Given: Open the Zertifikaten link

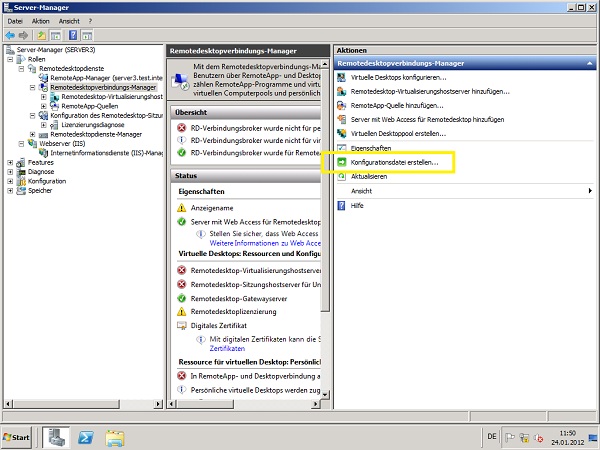Looking at the screenshot, I should tap(227, 348).
